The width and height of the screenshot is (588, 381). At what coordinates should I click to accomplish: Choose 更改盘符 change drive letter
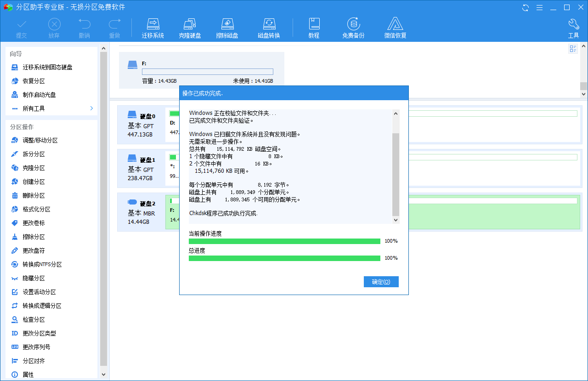click(x=28, y=250)
